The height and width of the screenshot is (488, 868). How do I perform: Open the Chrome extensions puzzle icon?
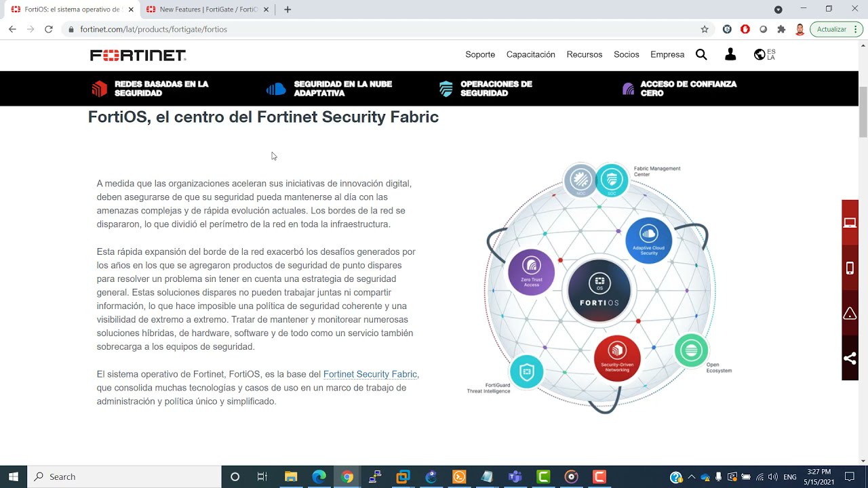781,29
